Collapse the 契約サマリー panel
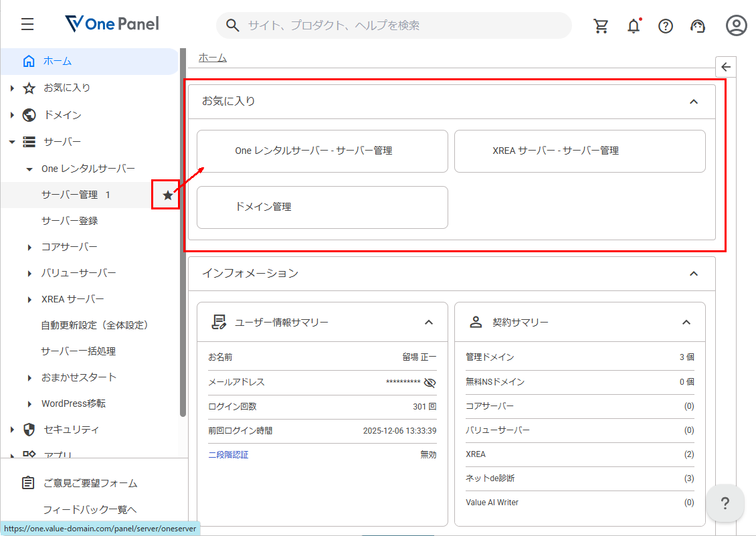 686,322
